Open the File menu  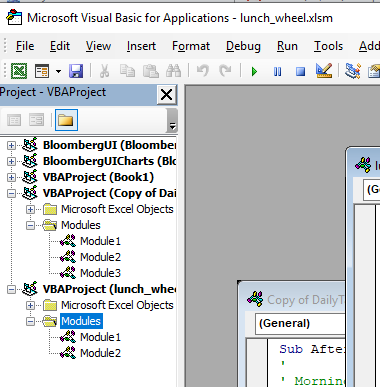tap(25, 46)
